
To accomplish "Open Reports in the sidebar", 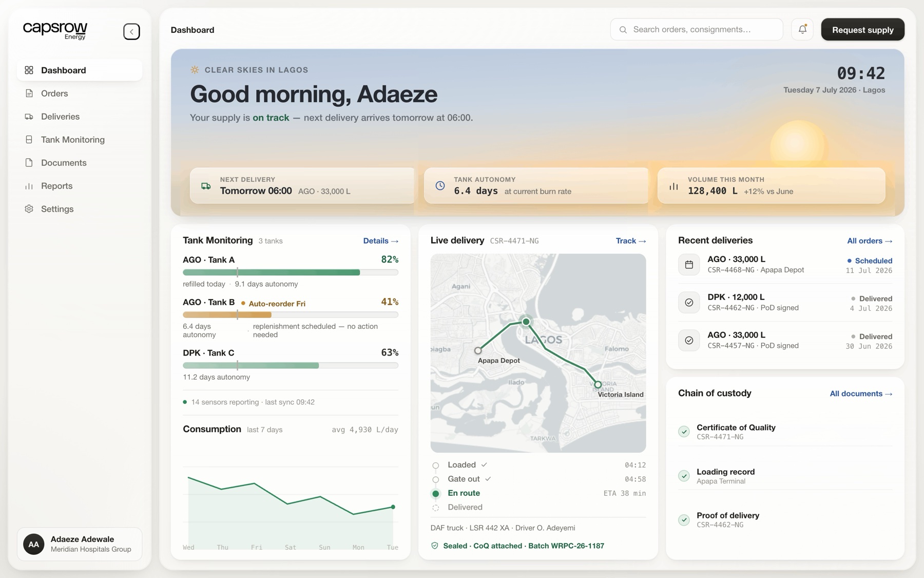I will 80,185.
